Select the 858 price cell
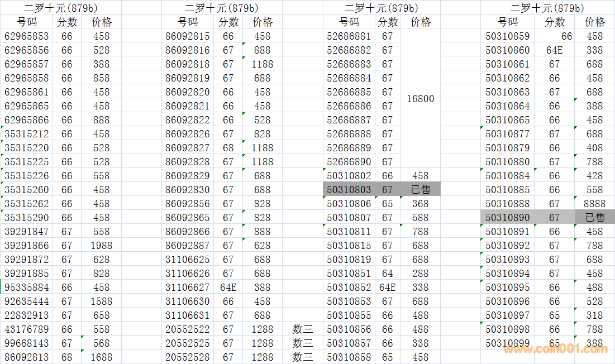Image resolution: width=615 pixels, height=364 pixels. click(x=101, y=78)
